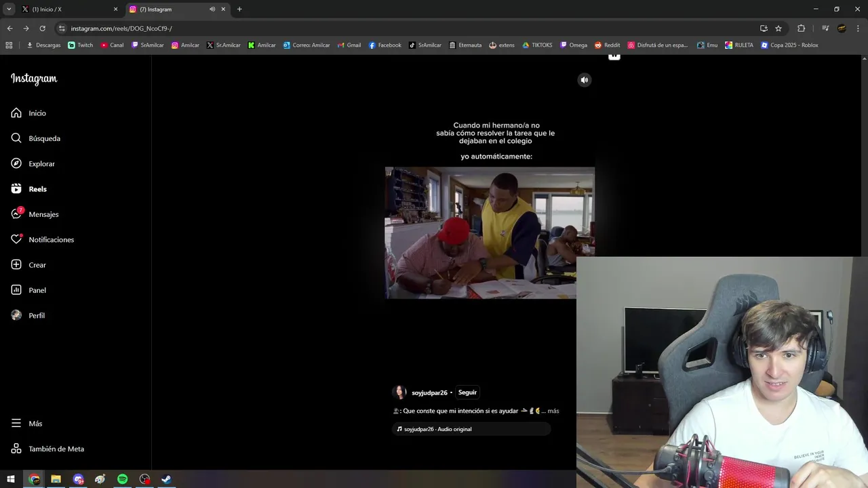The height and width of the screenshot is (488, 868).
Task: Select the '(7) Instagram' browser tab
Action: pyautogui.click(x=170, y=9)
